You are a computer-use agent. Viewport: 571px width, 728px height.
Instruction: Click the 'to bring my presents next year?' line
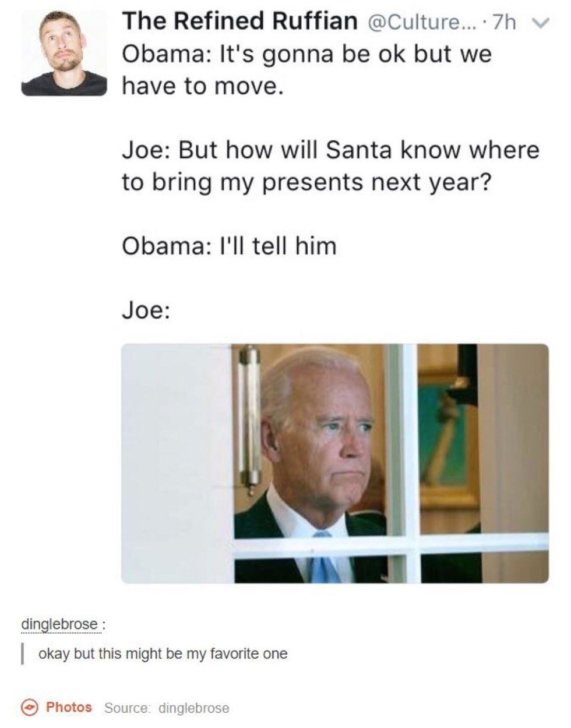pos(306,182)
